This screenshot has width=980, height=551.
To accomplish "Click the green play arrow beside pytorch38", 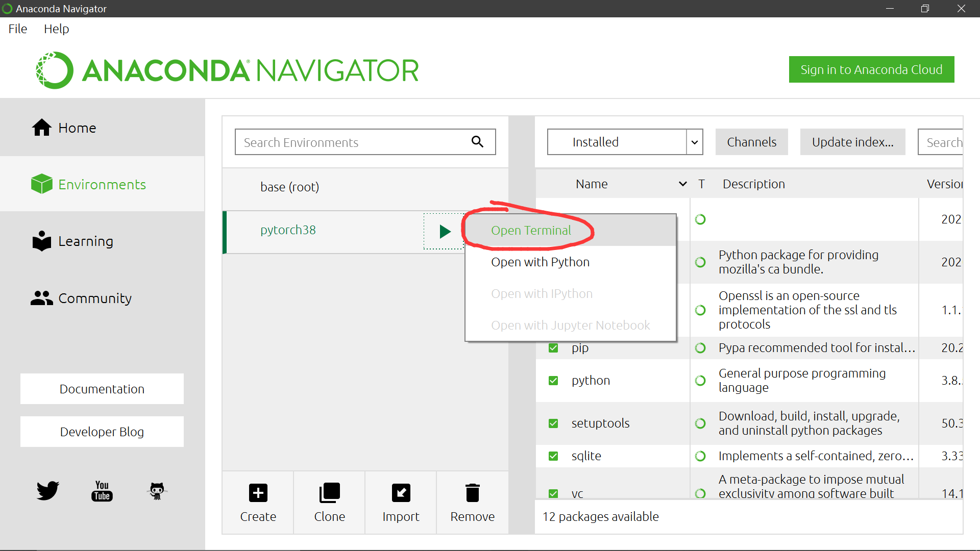I will point(445,232).
